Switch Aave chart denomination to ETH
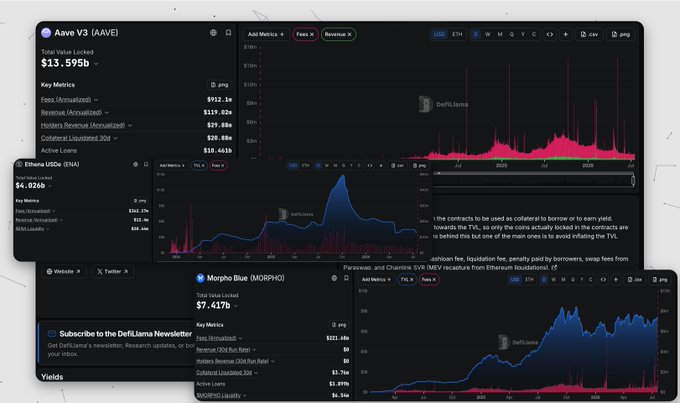Screen dimensions: 680x403 pos(457,34)
